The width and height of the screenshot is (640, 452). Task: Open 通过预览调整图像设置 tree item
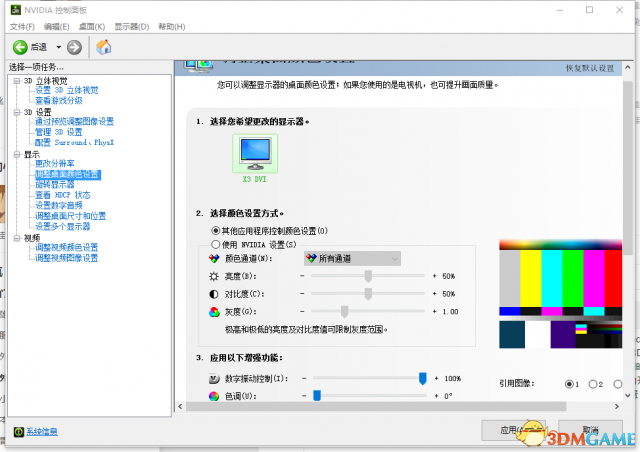click(x=74, y=121)
